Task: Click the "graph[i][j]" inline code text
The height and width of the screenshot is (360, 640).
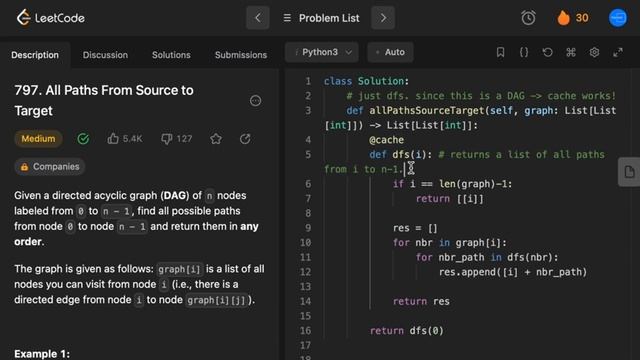Action: coord(216,300)
